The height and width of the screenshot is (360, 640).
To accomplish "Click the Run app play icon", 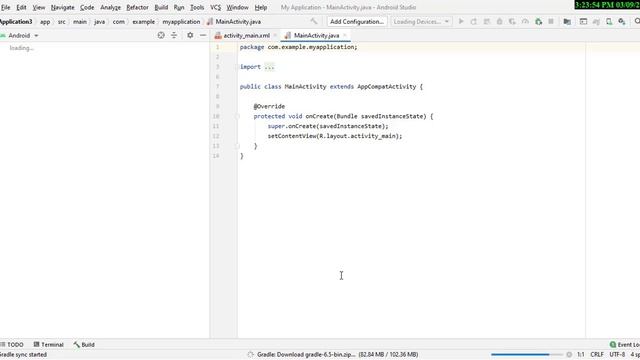I will coord(461,21).
